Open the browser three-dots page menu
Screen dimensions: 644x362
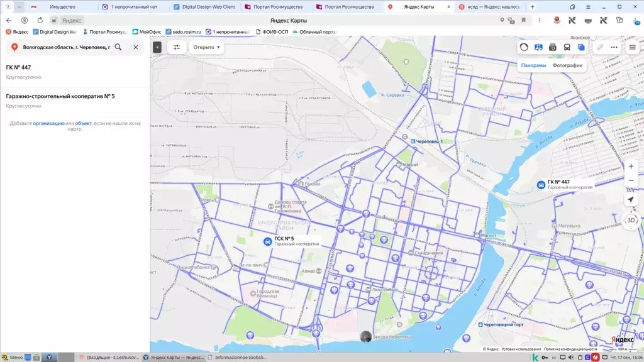pos(539,20)
